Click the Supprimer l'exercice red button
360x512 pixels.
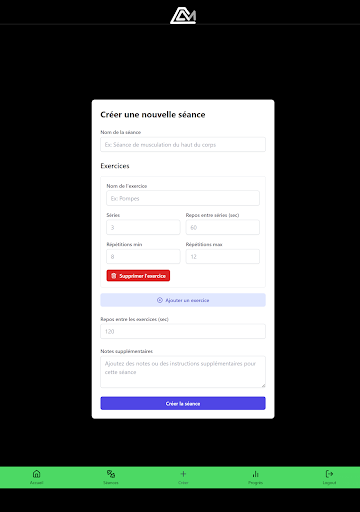point(138,276)
